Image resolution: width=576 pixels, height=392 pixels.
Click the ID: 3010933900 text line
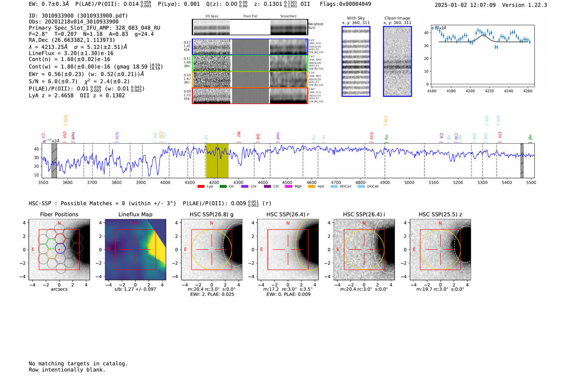[78, 16]
